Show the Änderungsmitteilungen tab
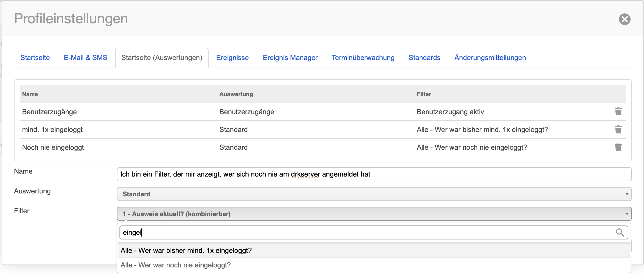The height and width of the screenshot is (275, 644). 490,58
